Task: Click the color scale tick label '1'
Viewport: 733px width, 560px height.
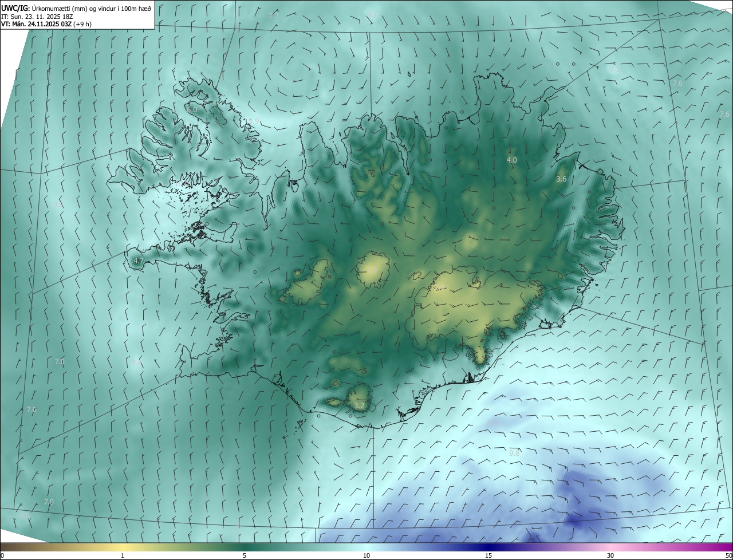Action: tap(123, 556)
